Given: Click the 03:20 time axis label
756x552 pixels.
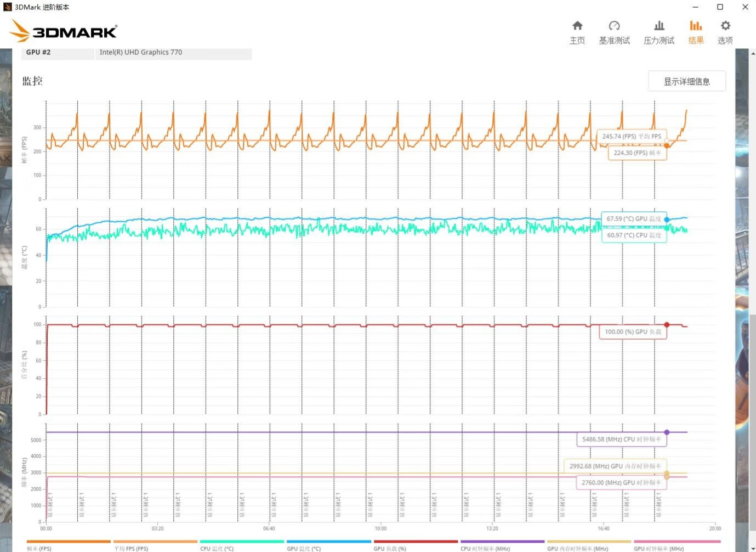Looking at the screenshot, I should (x=157, y=528).
